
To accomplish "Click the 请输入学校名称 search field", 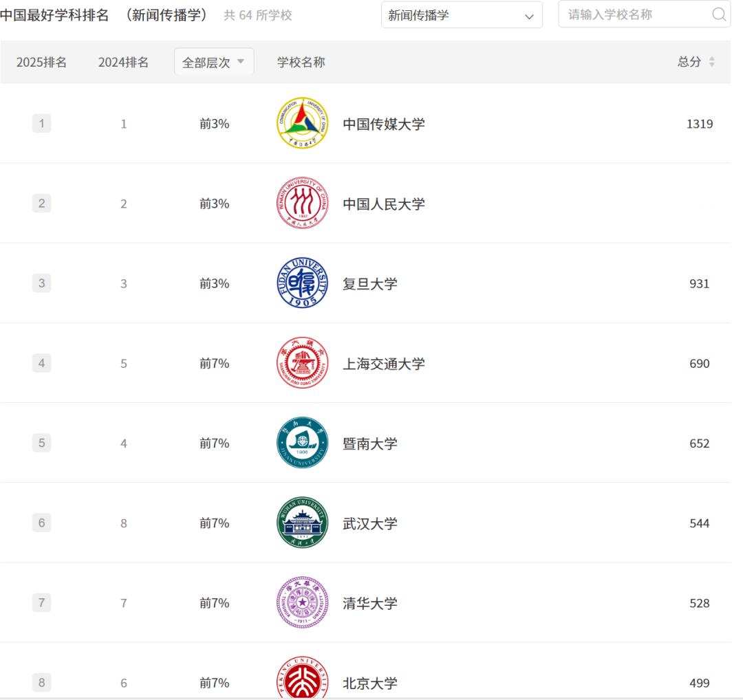I will point(644,14).
